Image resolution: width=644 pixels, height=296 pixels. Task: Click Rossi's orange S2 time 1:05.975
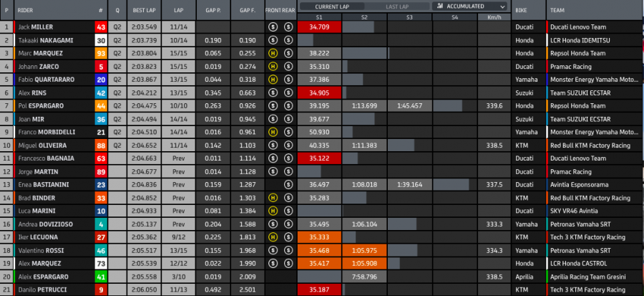coord(365,251)
